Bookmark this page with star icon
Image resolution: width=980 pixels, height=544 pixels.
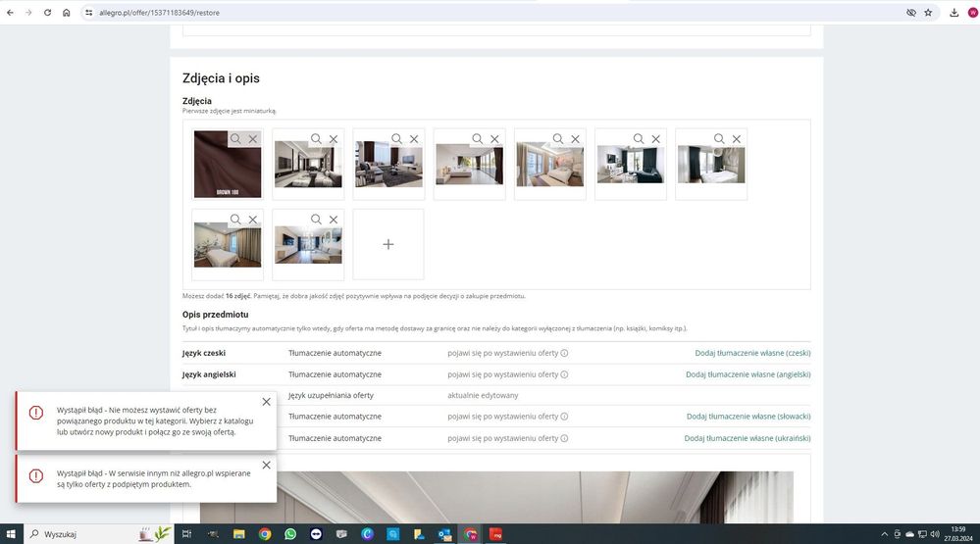928,13
